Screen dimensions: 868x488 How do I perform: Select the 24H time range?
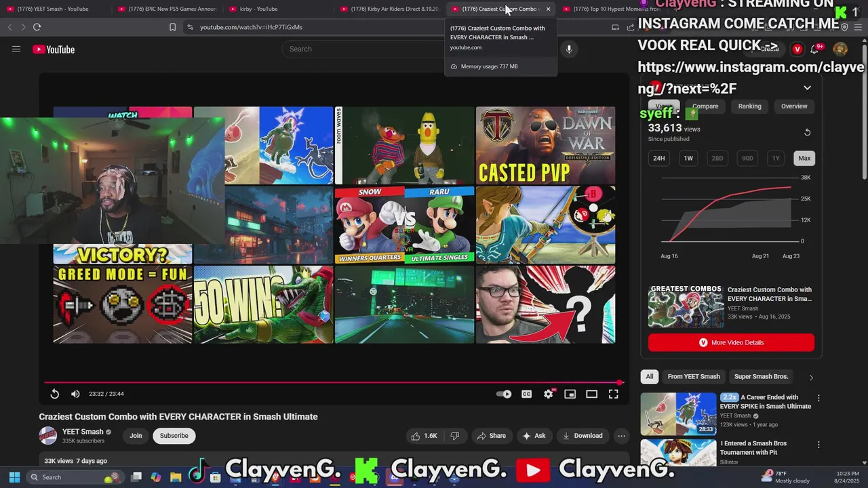coord(659,158)
